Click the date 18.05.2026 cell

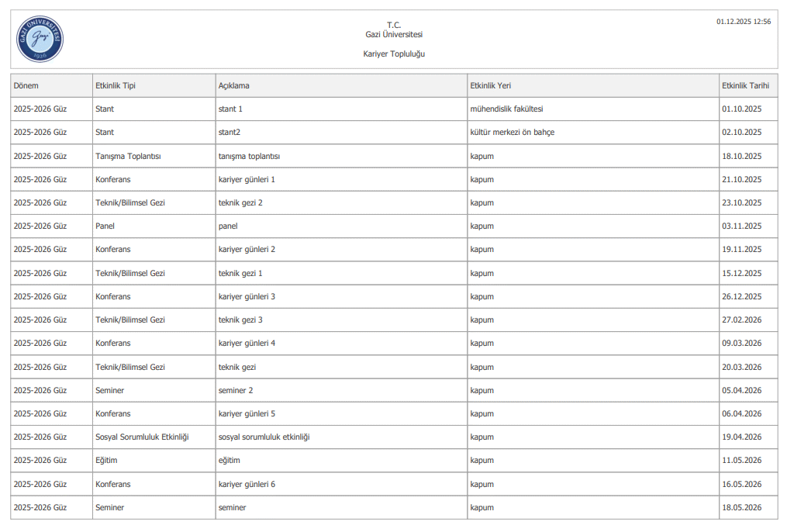(742, 508)
